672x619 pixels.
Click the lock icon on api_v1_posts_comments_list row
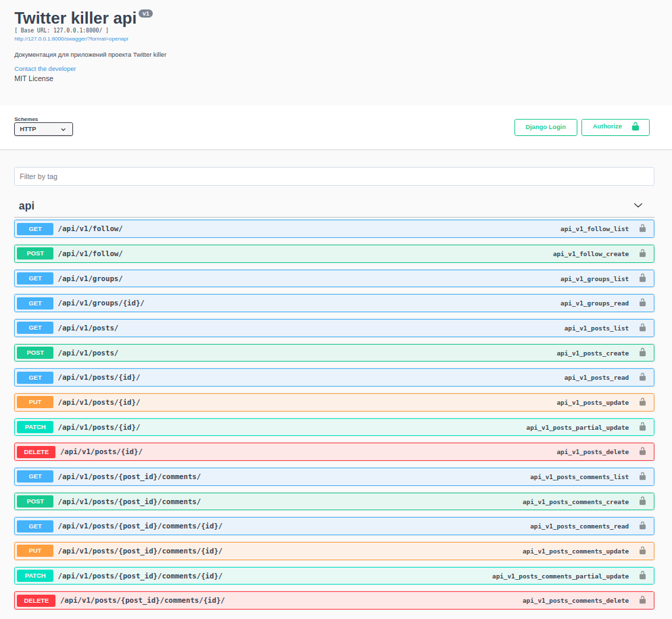point(642,476)
